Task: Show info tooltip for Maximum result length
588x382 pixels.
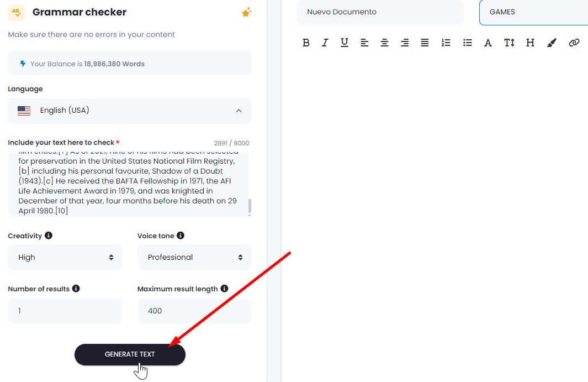Action: 224,289
